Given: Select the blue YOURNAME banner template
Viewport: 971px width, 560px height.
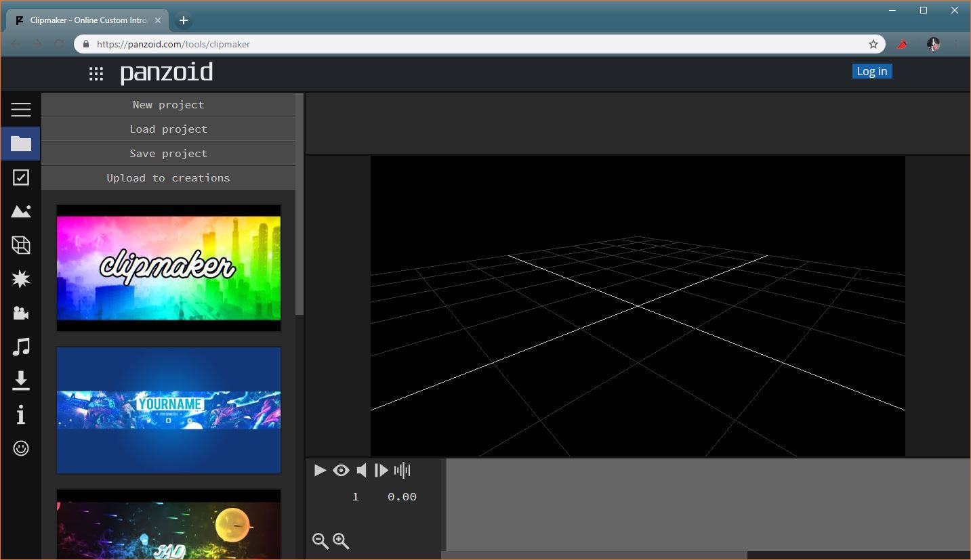Looking at the screenshot, I should click(169, 410).
